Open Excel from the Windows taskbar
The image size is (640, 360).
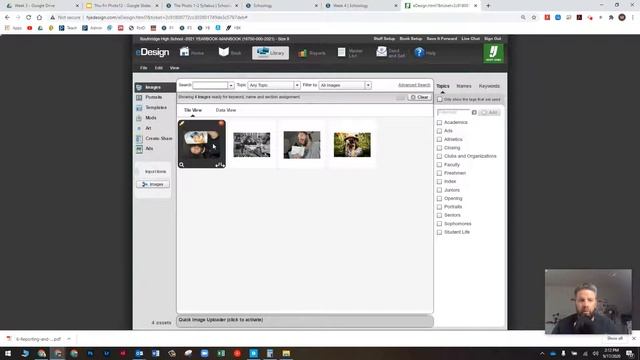[x=221, y=353]
